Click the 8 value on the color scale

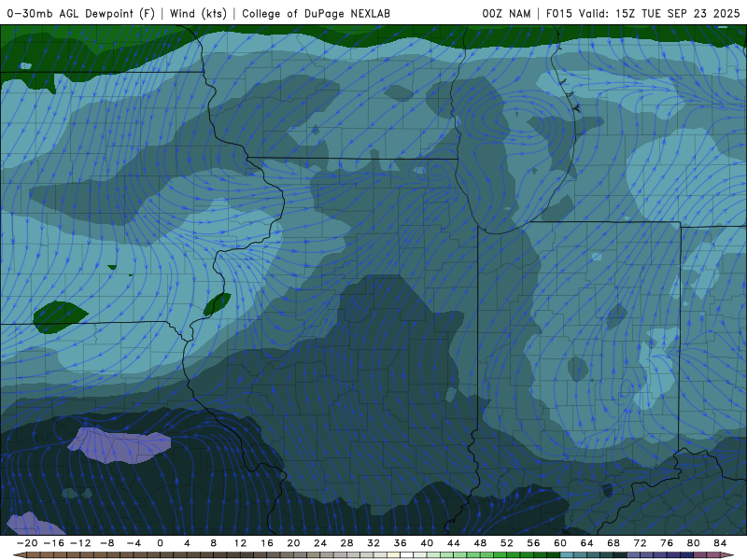pos(214,543)
